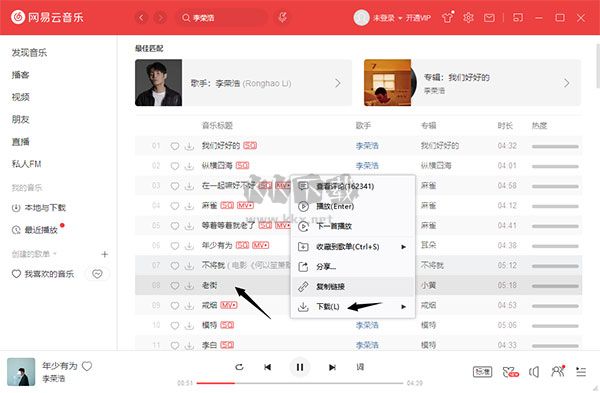Open the artist card 李荣浩 (Ronghao Li)
The width and height of the screenshot is (600, 393).
(243, 83)
